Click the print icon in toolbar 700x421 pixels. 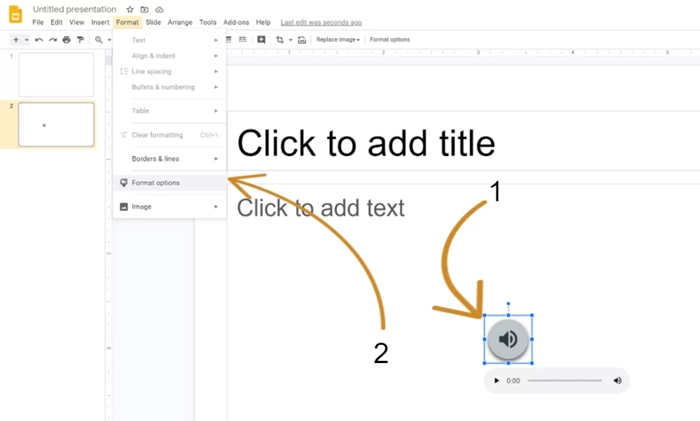[x=67, y=40]
